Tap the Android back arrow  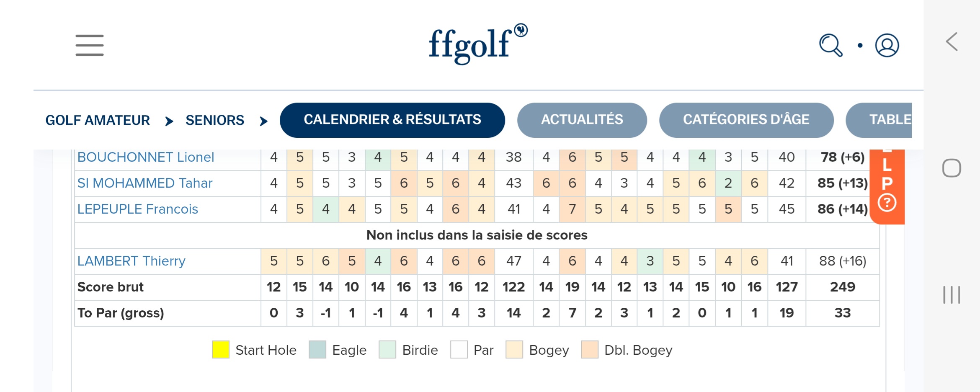[x=952, y=42]
